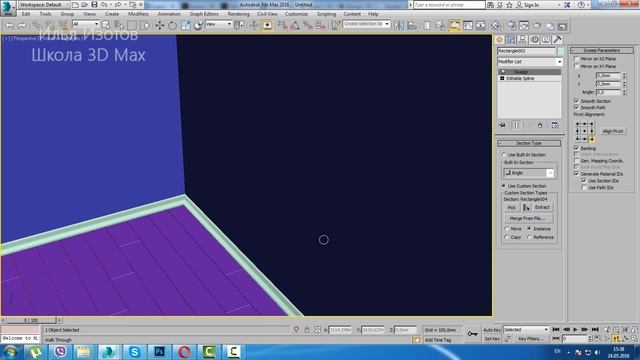Viewport: 640px width, 360px height.
Task: Open the Selected key filter dropdown
Action: [526, 329]
